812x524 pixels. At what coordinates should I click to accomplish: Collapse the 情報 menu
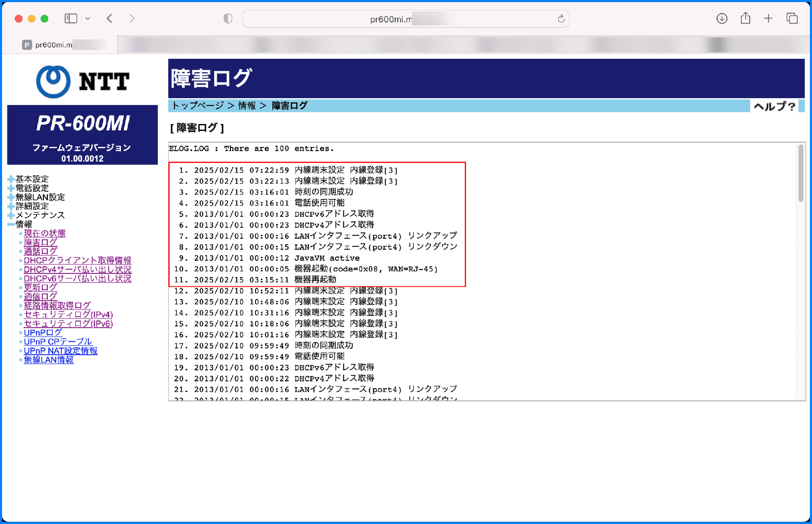click(20, 224)
